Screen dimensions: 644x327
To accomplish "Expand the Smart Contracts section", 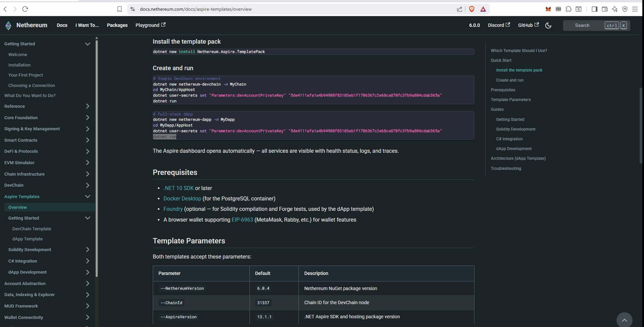I will (88, 140).
